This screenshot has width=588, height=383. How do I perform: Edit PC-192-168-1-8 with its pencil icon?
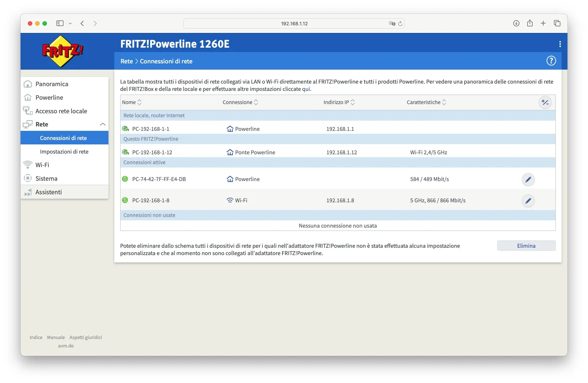point(528,201)
